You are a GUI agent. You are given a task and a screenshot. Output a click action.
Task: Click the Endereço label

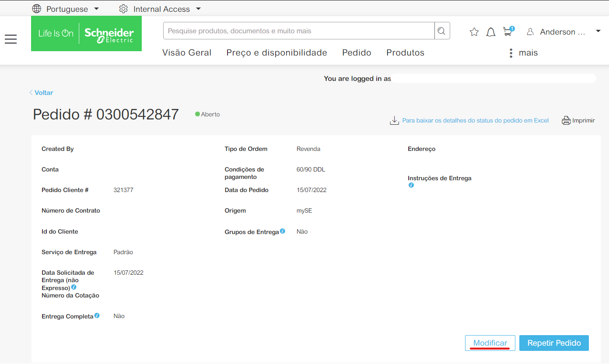click(421, 149)
